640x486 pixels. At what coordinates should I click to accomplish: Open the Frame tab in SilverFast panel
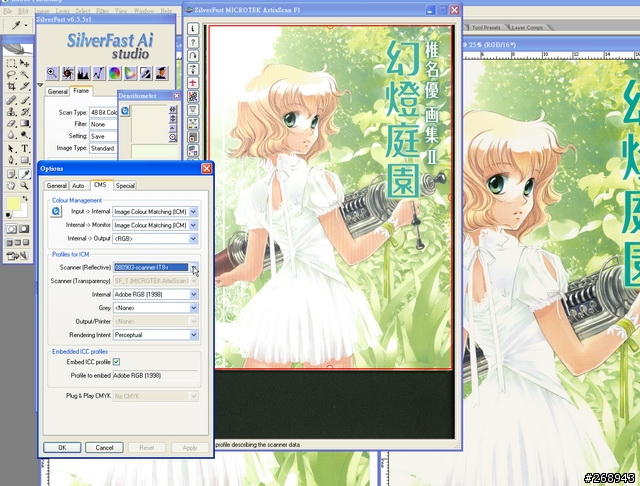pos(81,91)
